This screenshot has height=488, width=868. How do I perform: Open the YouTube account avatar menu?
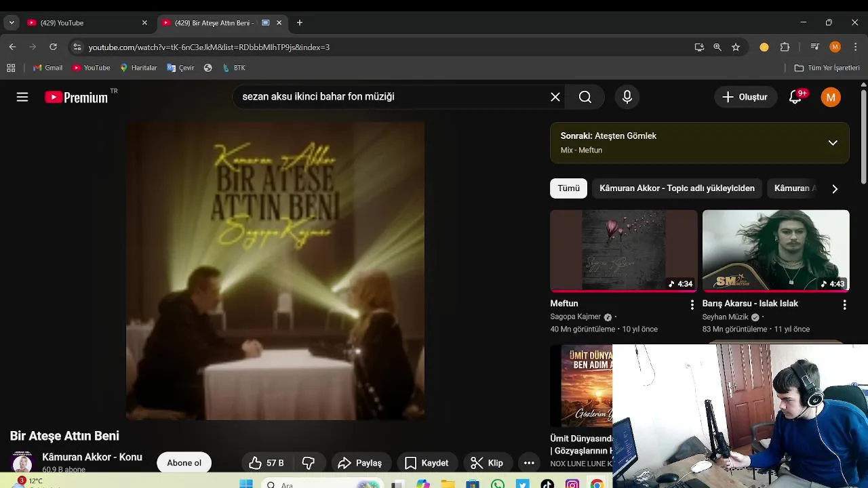pyautogui.click(x=831, y=97)
